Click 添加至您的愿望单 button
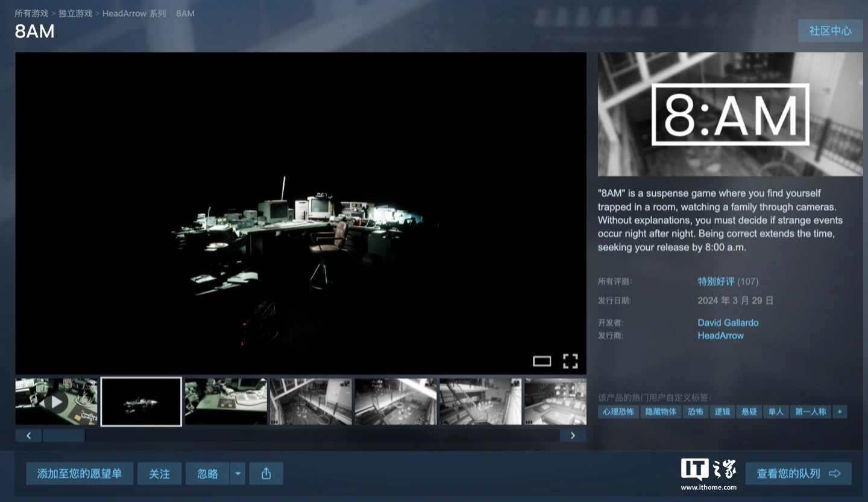The height and width of the screenshot is (502, 868). (80, 474)
